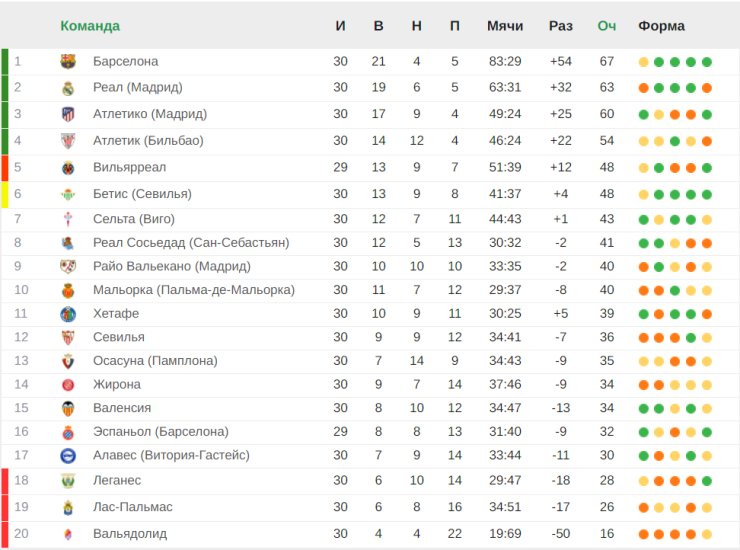
Task: Click Valladolid's last form dot
Action: (x=707, y=534)
